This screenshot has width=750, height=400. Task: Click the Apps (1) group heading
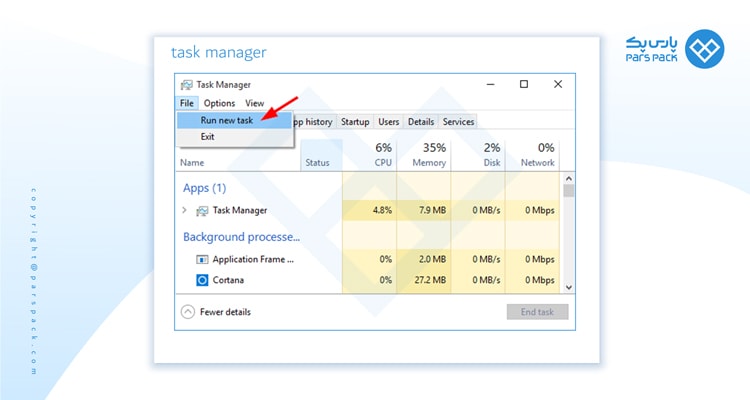coord(204,188)
